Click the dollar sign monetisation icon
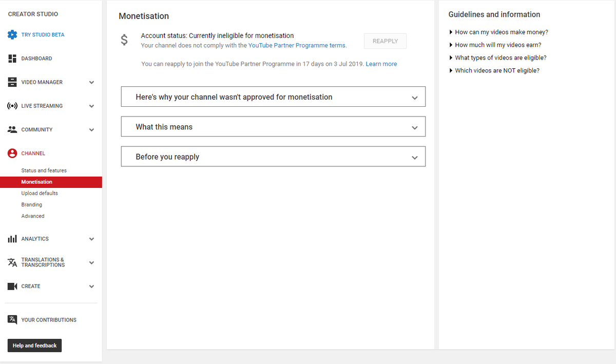 (124, 40)
